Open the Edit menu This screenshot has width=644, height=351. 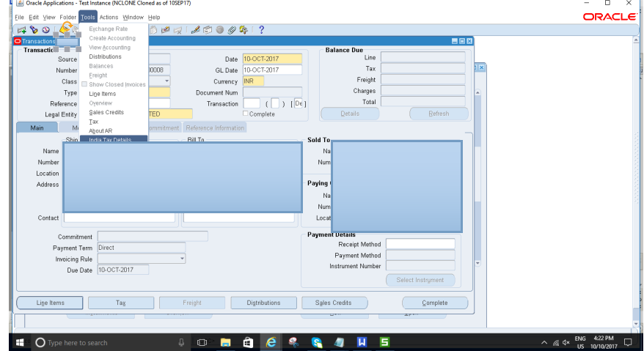tap(34, 18)
